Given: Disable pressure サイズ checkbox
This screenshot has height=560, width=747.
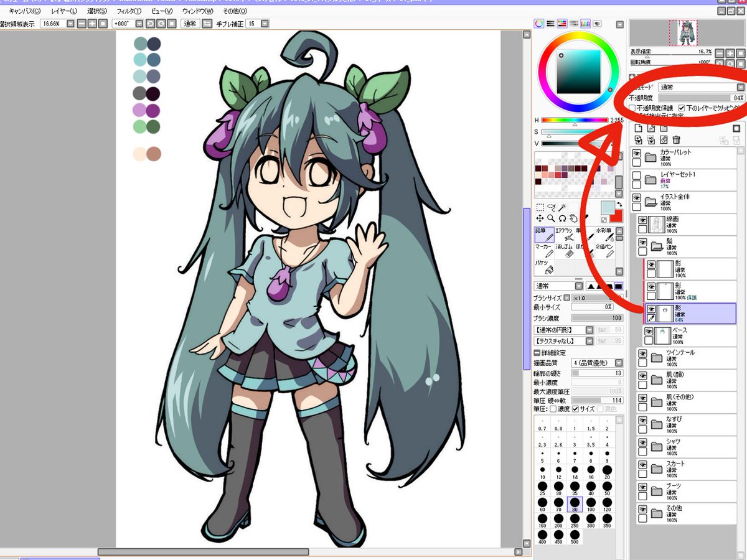Looking at the screenshot, I should point(575,409).
